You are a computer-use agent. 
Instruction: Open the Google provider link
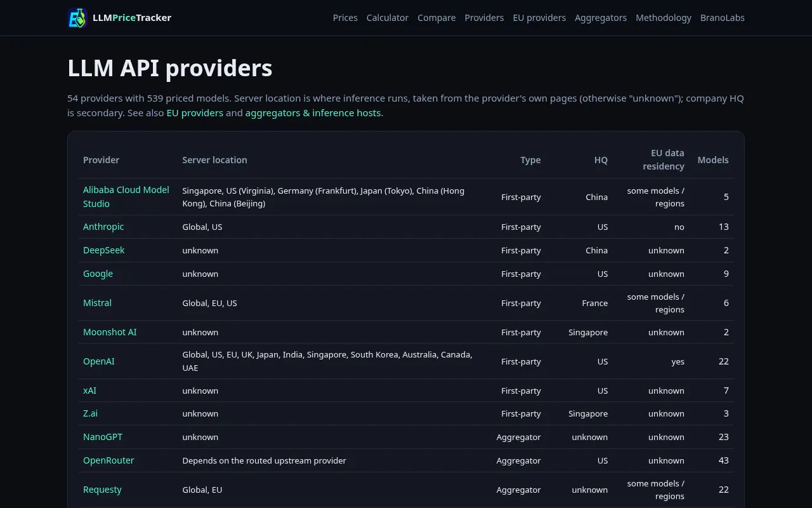point(98,274)
